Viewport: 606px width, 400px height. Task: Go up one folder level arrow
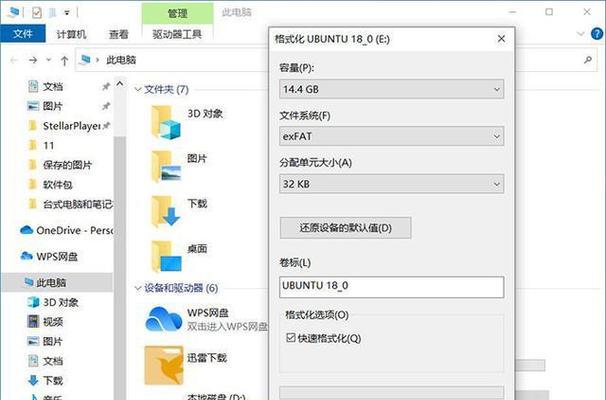tap(65, 60)
